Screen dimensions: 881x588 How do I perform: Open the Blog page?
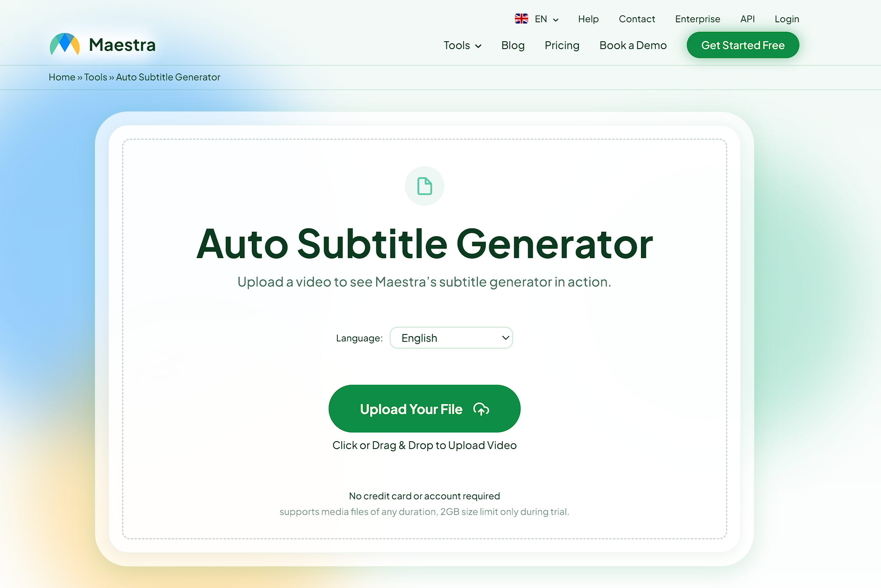click(513, 45)
